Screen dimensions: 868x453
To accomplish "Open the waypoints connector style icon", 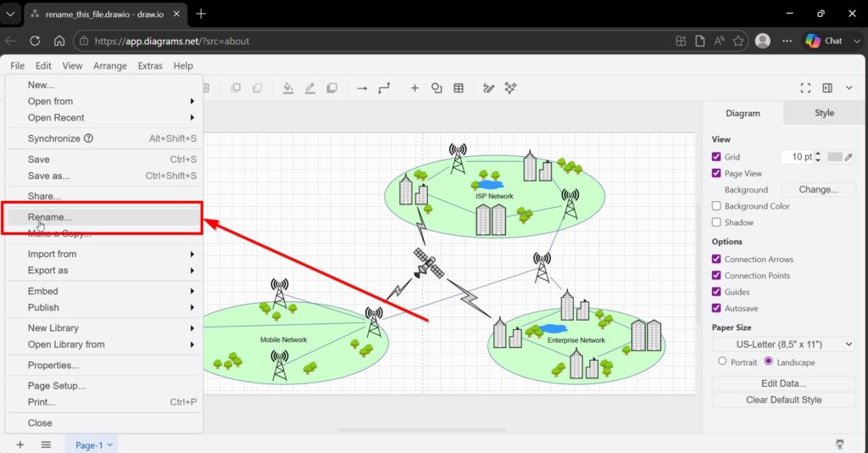I will 384,88.
